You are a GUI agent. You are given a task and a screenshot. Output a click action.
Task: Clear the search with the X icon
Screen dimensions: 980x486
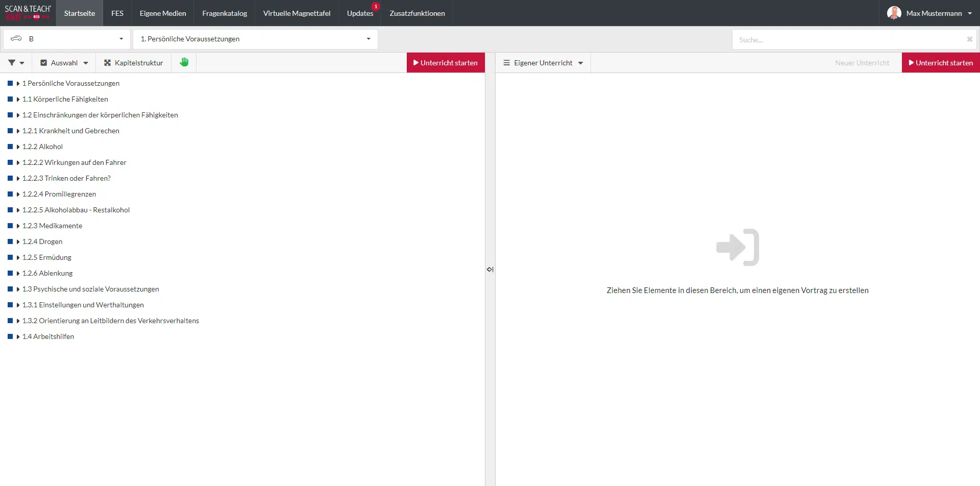(969, 39)
